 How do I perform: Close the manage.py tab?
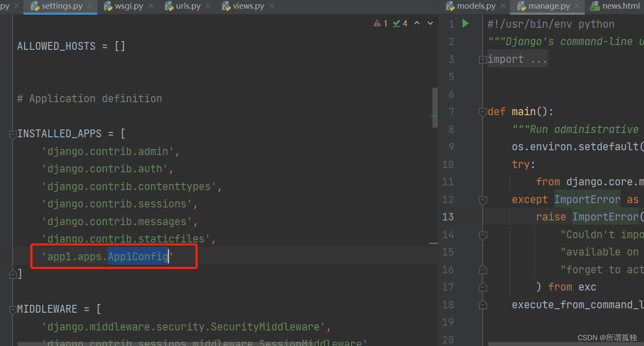pyautogui.click(x=577, y=6)
